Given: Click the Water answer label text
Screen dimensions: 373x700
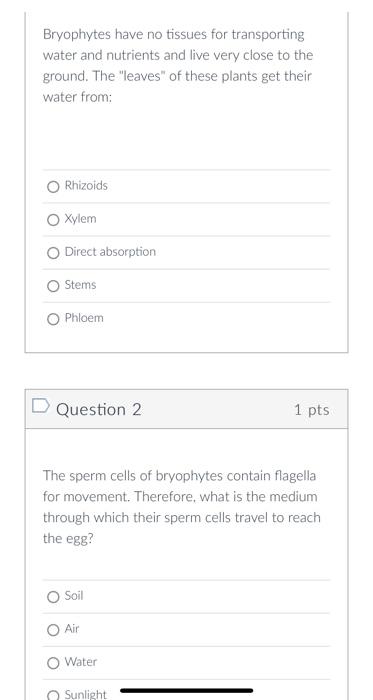Looking at the screenshot, I should click(81, 662).
